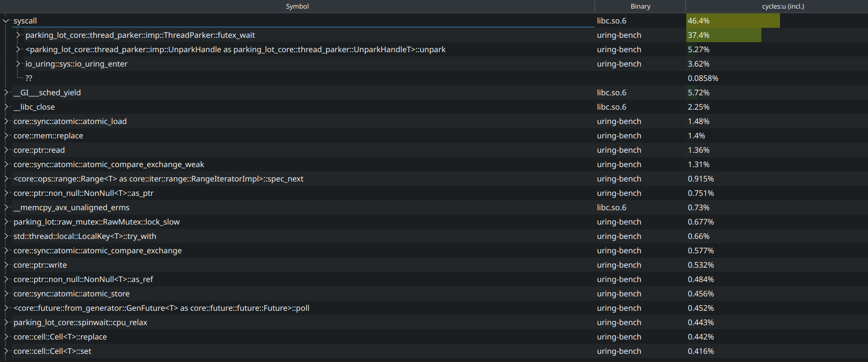Click the 0.577% cycles value
Image resolution: width=868 pixels, height=362 pixels.
coord(701,250)
